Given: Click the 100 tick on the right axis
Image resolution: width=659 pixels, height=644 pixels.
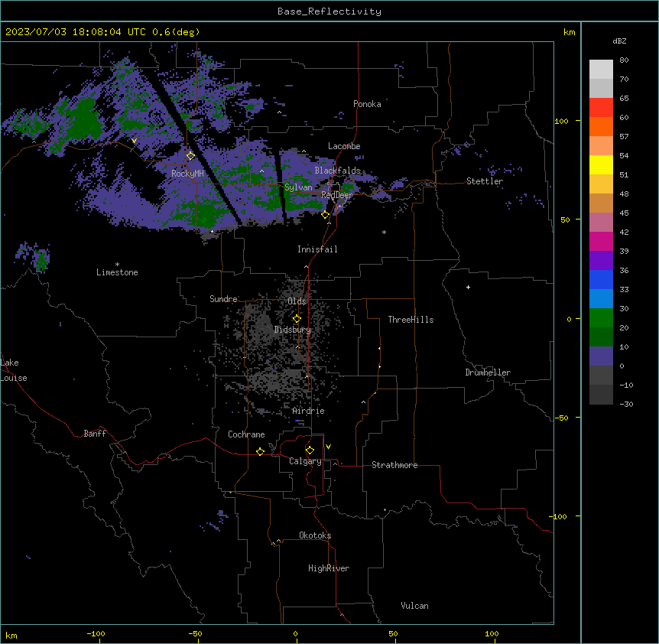Looking at the screenshot, I should pyautogui.click(x=561, y=121).
